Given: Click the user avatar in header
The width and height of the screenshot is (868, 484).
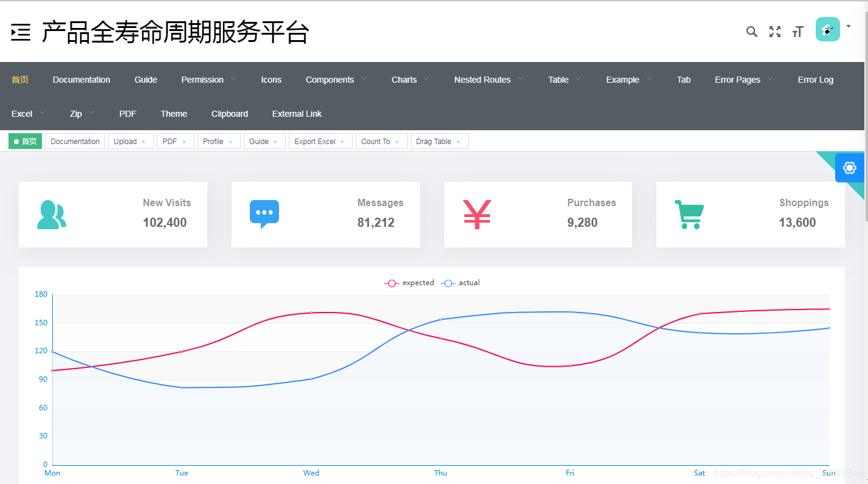Looking at the screenshot, I should coord(827,29).
